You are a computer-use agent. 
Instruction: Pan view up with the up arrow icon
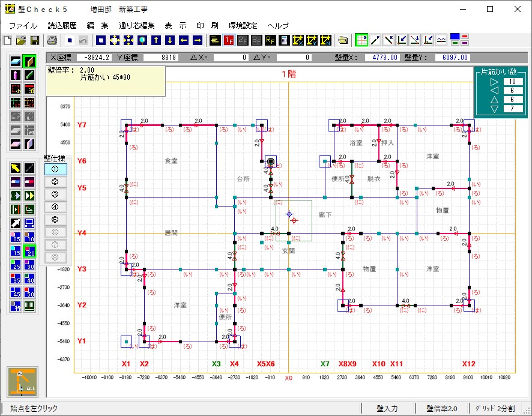point(156,41)
